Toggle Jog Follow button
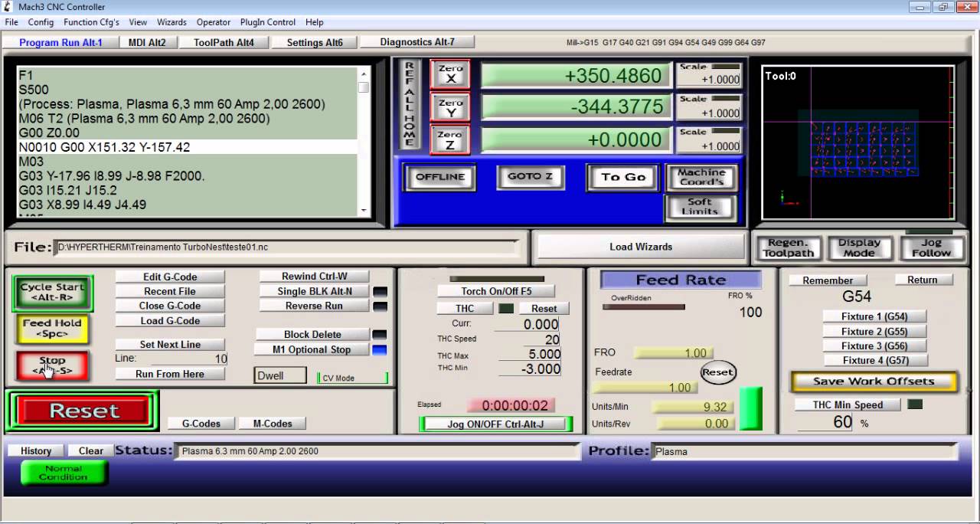This screenshot has height=524, width=980. tap(931, 247)
